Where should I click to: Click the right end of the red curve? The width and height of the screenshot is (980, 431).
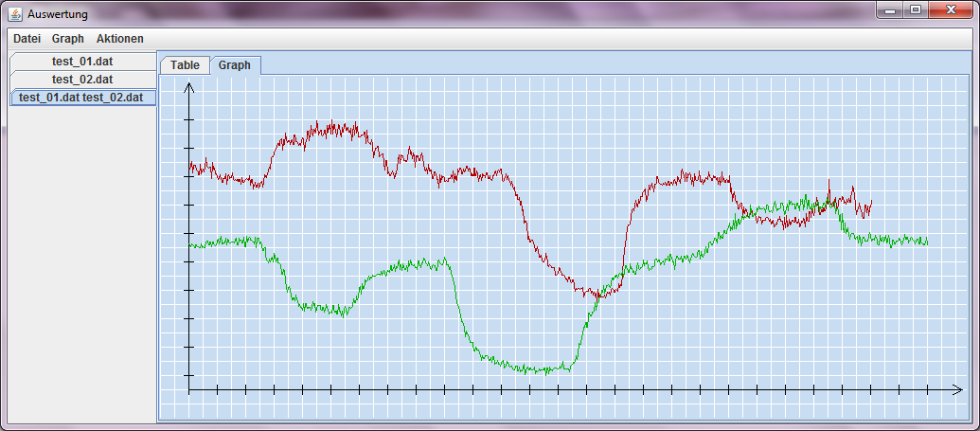[x=871, y=202]
